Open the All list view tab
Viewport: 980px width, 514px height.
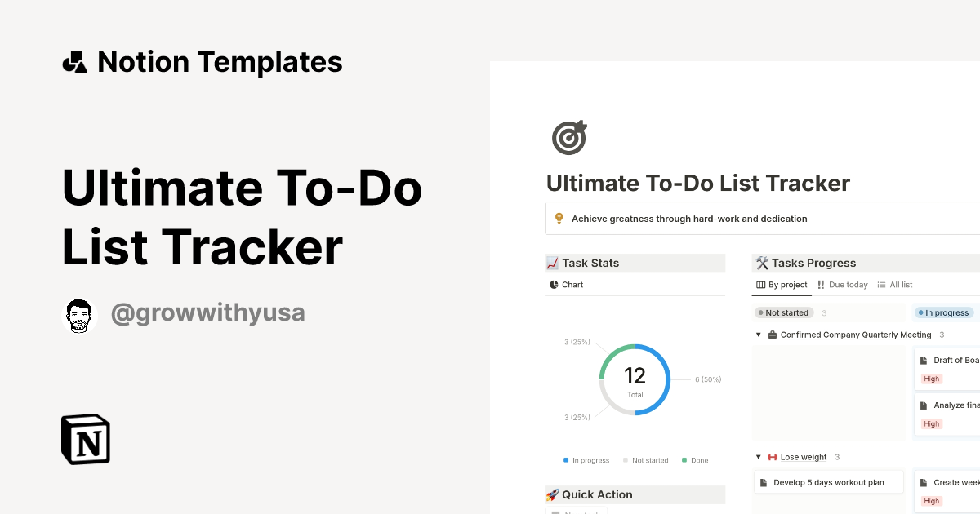pyautogui.click(x=894, y=284)
